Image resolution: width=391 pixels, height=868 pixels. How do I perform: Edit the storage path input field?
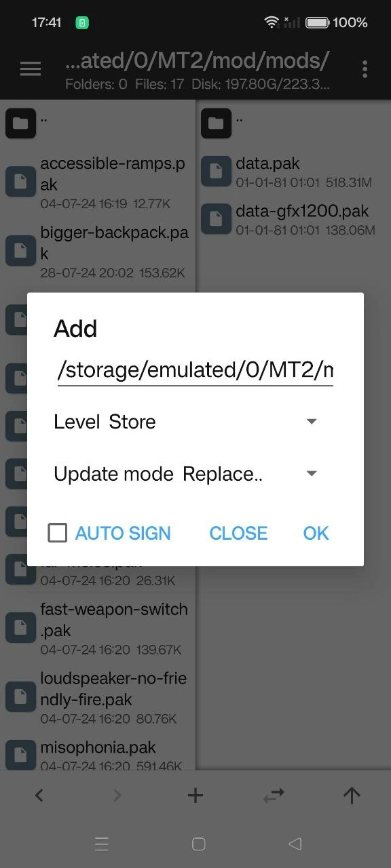click(x=195, y=371)
